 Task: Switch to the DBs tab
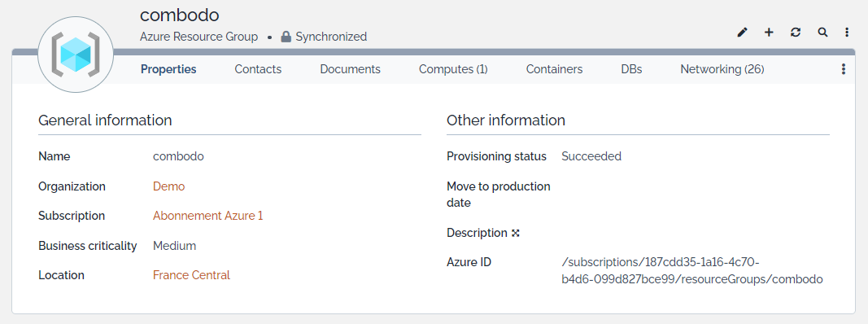[x=631, y=69]
